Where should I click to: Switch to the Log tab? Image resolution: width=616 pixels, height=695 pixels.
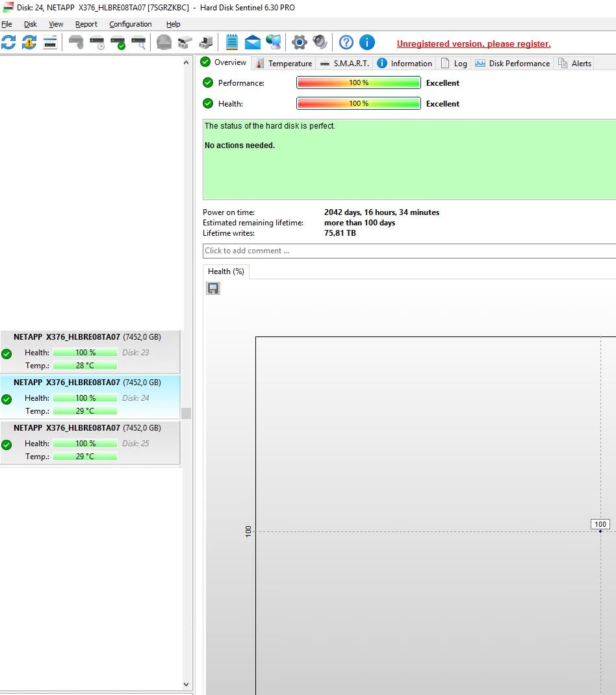454,64
